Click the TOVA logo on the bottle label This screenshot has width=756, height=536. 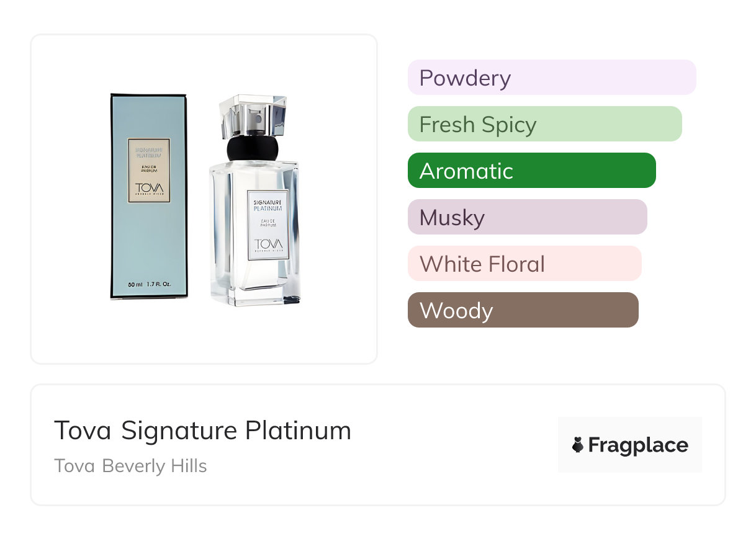click(x=268, y=243)
